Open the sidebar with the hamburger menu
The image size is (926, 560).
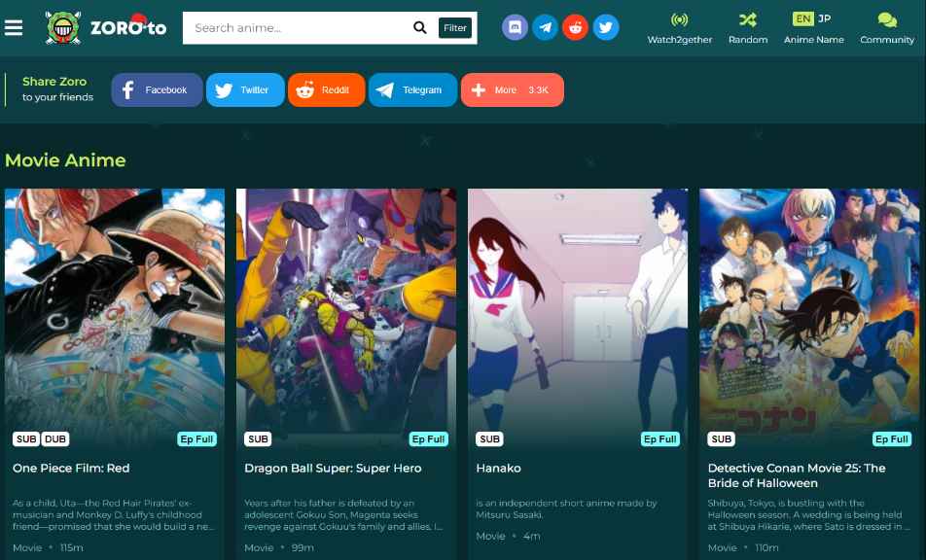click(14, 26)
